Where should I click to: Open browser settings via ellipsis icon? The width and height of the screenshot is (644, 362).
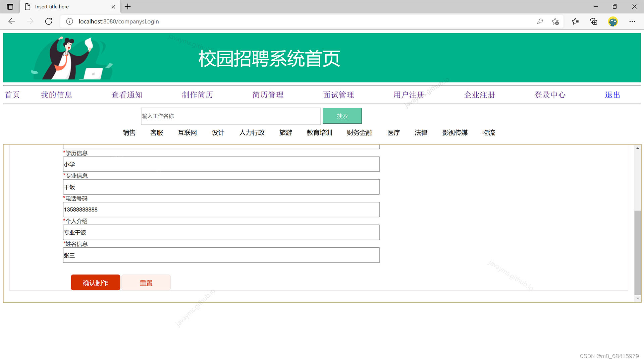point(632,21)
